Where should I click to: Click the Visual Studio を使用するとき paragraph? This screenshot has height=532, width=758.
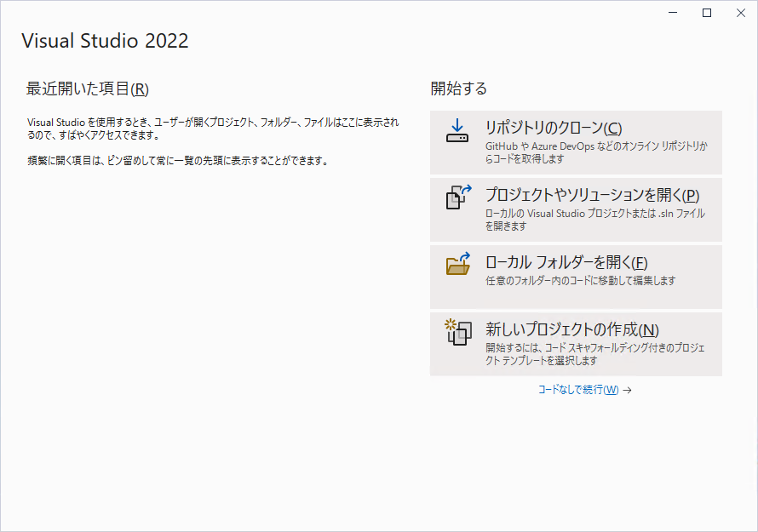point(213,129)
